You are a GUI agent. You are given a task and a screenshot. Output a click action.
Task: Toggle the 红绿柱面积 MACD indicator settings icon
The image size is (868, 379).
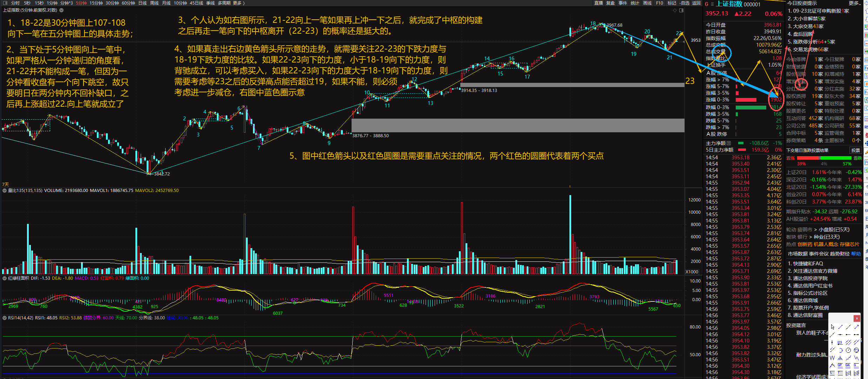point(5,278)
